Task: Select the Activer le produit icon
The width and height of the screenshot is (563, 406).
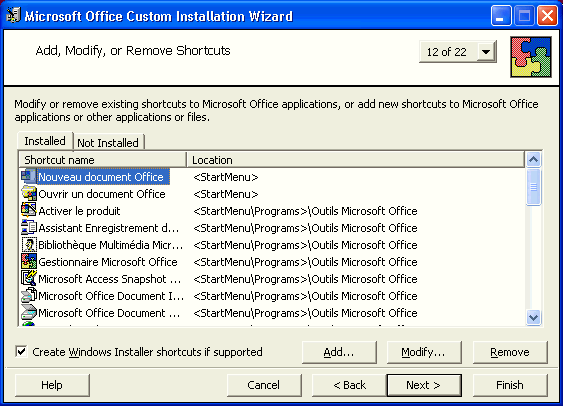Action: [x=29, y=211]
